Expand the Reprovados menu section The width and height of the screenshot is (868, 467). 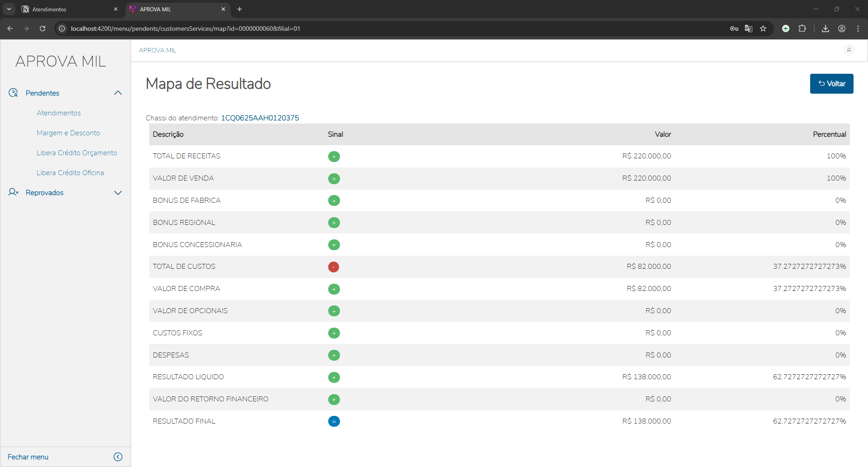pyautogui.click(x=118, y=193)
